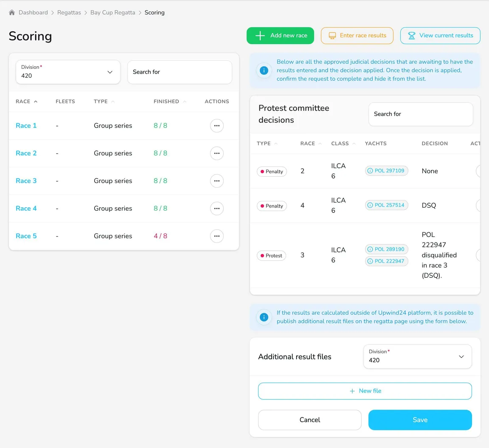Open Race 4 link
Image resolution: width=489 pixels, height=448 pixels.
pos(26,209)
